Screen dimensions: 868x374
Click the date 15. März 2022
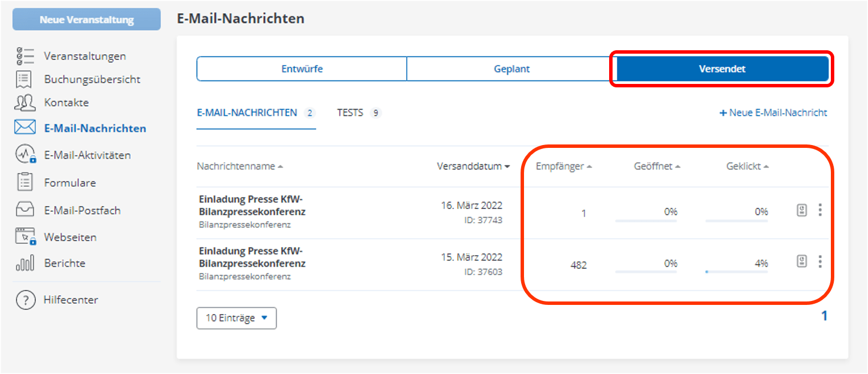(x=471, y=257)
